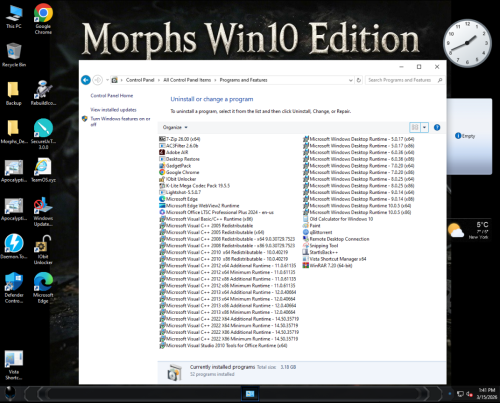Expand the Organize dropdown menu
The height and width of the screenshot is (403, 500).
pyautogui.click(x=175, y=127)
